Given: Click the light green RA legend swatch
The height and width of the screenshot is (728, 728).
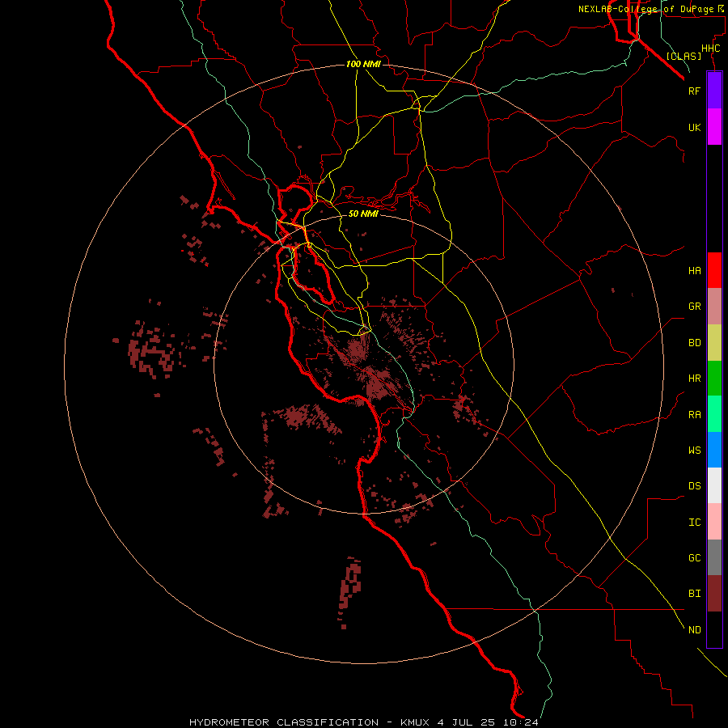Looking at the screenshot, I should click(714, 414).
